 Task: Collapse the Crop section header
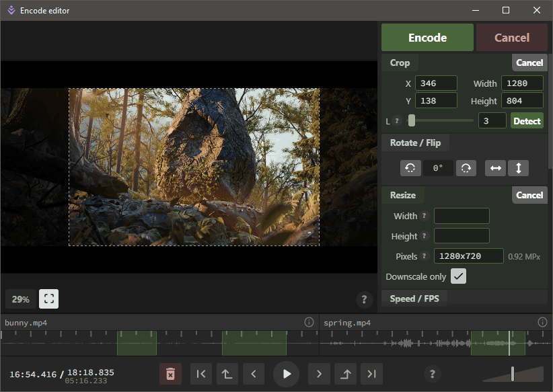400,62
